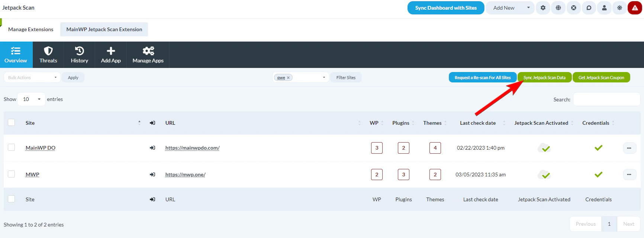Screen dimensions: 644x238
Task: Click the globe icon in top bar
Action: tap(558, 8)
